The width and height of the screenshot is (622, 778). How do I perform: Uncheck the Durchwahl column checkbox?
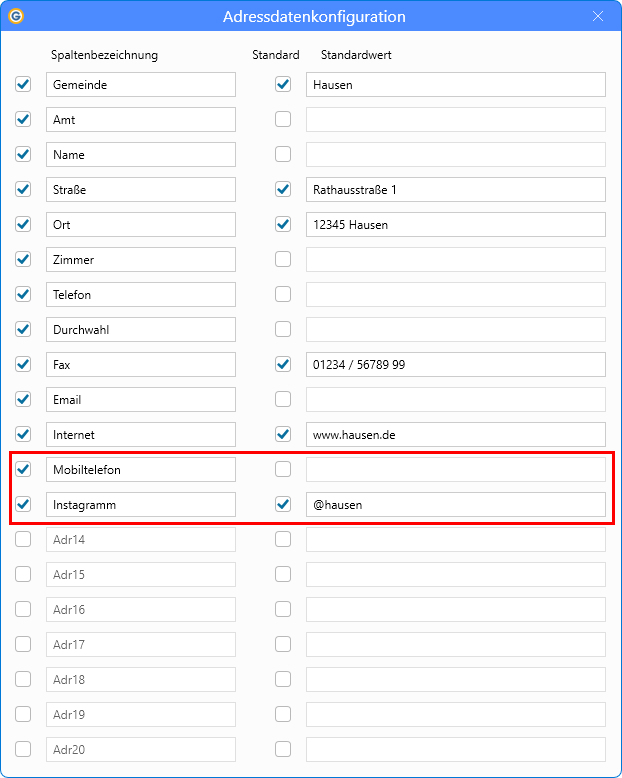point(23,330)
